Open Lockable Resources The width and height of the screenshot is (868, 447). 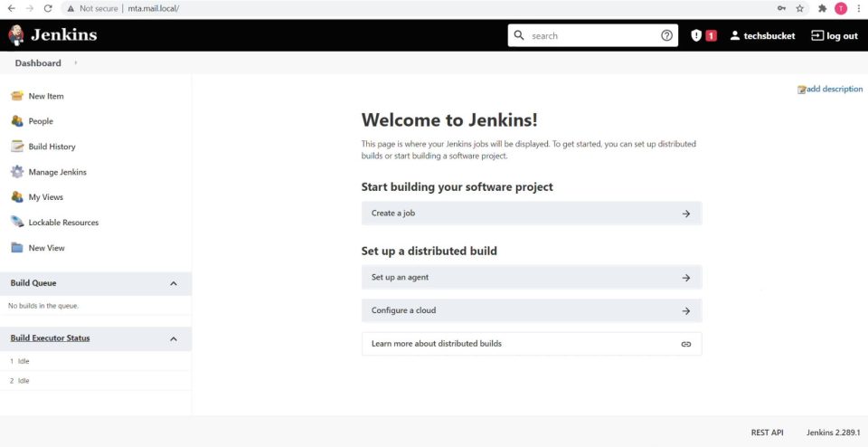pyautogui.click(x=63, y=222)
